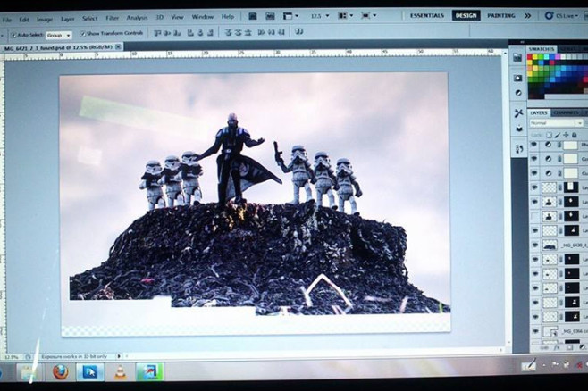Toggle the Auto-Select checkbox
Image resolution: width=588 pixels, height=391 pixels.
(x=14, y=35)
